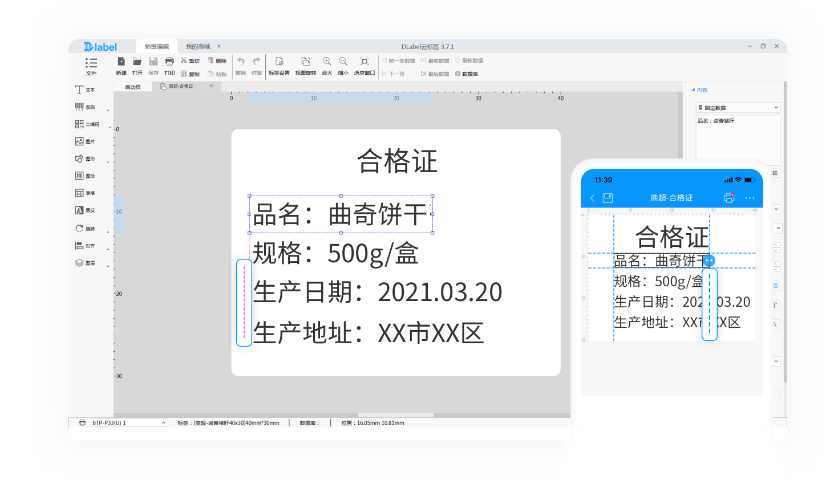Select the 图标 (Icon) tool

(85, 176)
